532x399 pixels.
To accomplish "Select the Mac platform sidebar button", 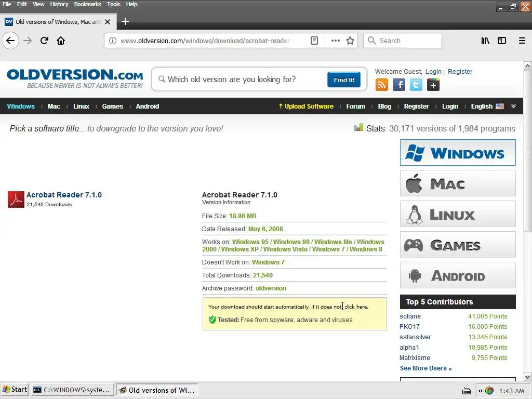I will (x=458, y=183).
